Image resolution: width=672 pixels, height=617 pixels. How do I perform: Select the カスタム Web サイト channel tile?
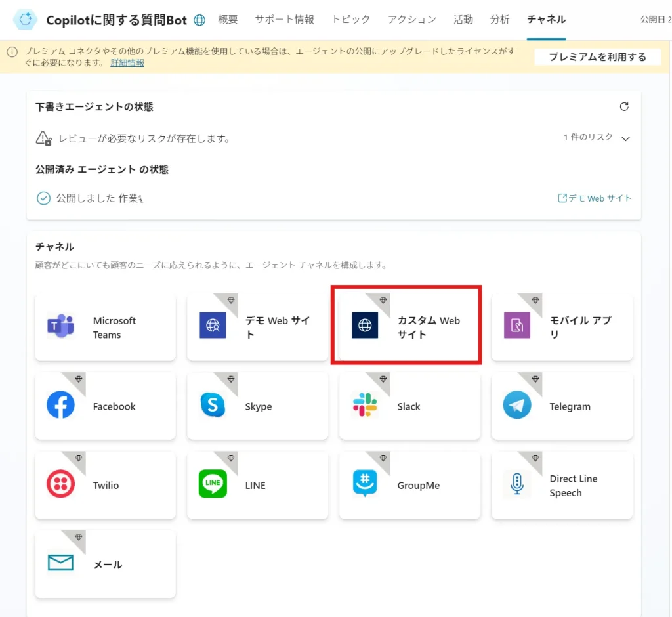407,327
